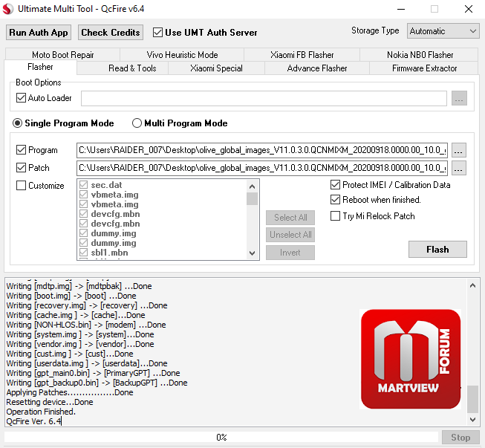The height and width of the screenshot is (448, 485).
Task: Click the file list scrollbar thumb
Action: tap(252, 198)
